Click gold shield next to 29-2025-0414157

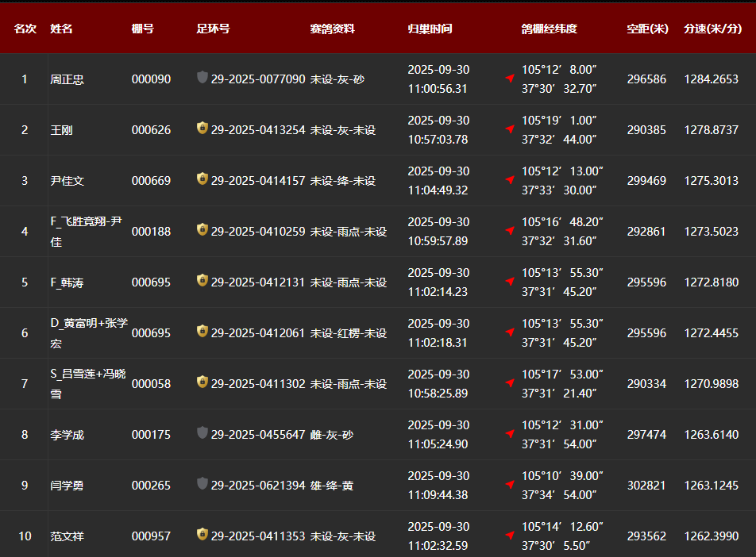pyautogui.click(x=202, y=179)
